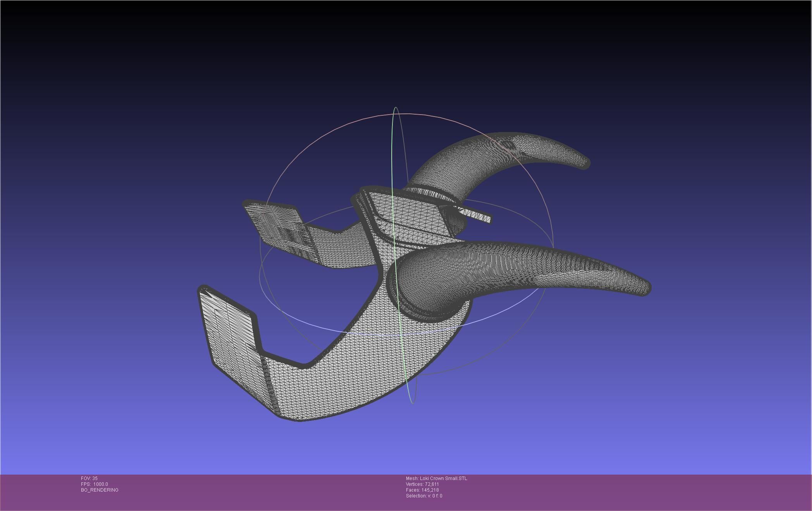This screenshot has width=812, height=511.
Task: Click the 'Selection: v: 0 f: 0' text
Action: coord(424,496)
